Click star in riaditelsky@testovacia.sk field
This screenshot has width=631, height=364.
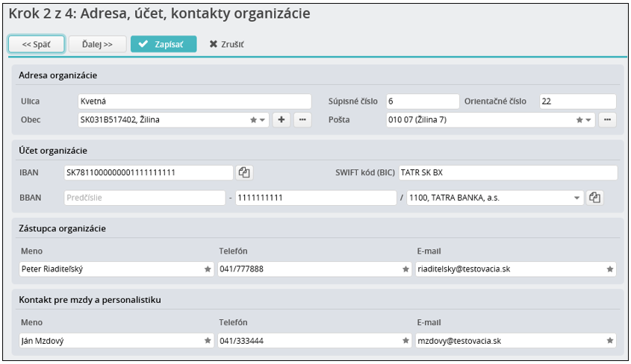610,269
